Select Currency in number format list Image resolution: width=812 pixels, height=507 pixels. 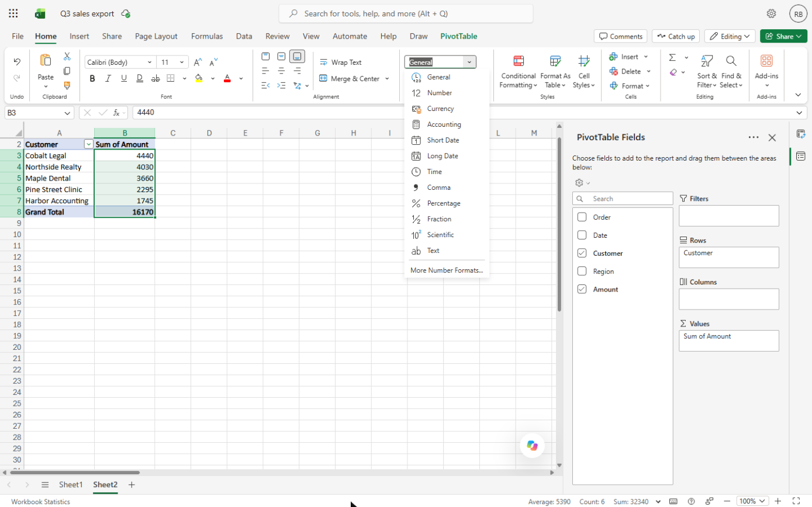point(447,109)
